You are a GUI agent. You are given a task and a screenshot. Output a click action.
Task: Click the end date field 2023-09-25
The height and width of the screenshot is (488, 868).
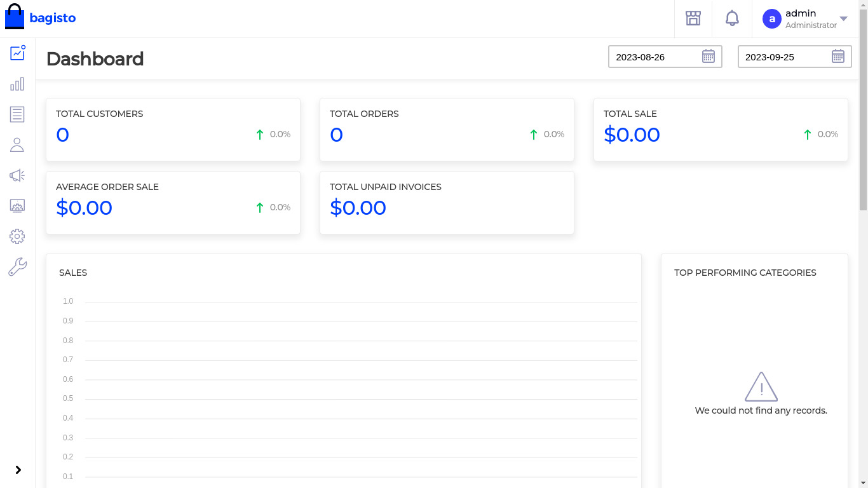coord(784,57)
